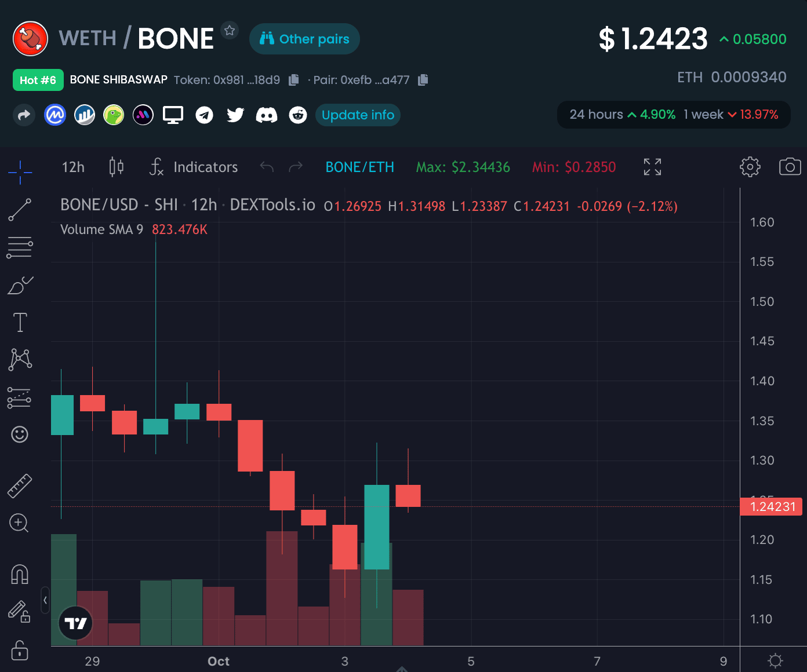Take a chart snapshot with camera icon

[x=790, y=167]
